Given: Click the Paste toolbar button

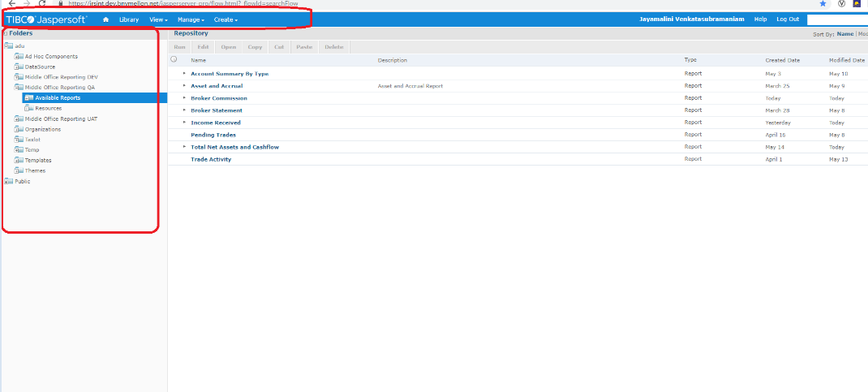Looking at the screenshot, I should pos(304,47).
